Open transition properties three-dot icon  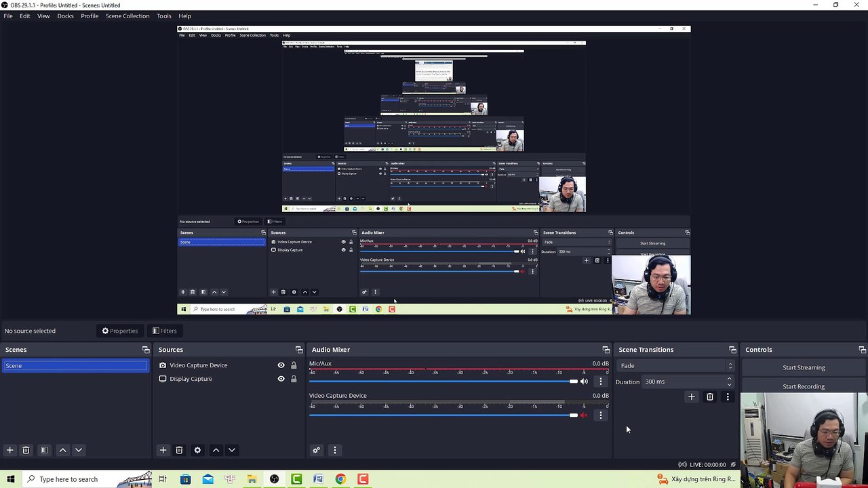click(x=728, y=396)
